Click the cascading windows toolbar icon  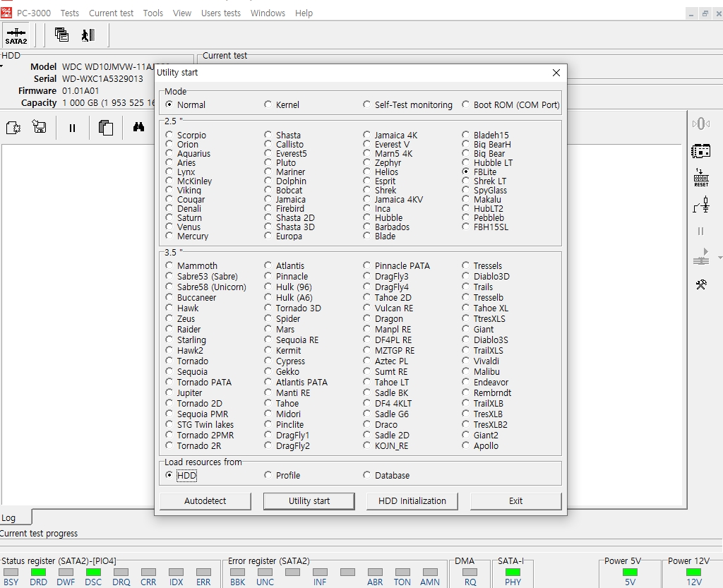click(x=62, y=35)
